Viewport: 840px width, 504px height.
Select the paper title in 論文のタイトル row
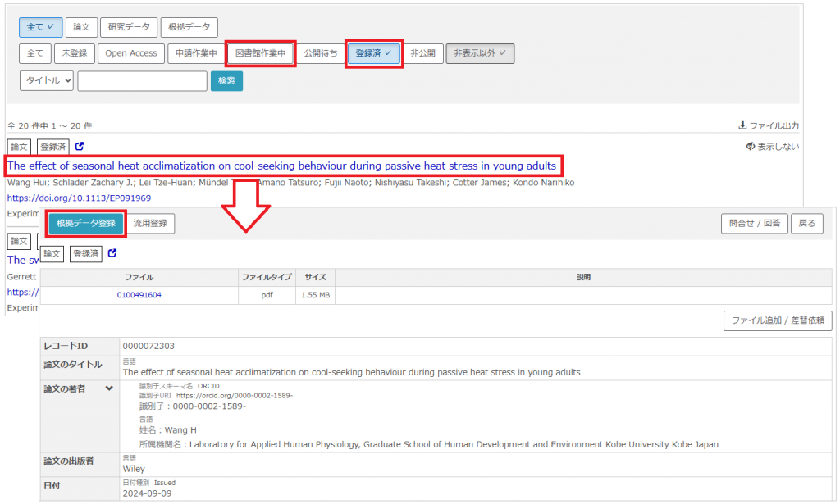point(351,372)
